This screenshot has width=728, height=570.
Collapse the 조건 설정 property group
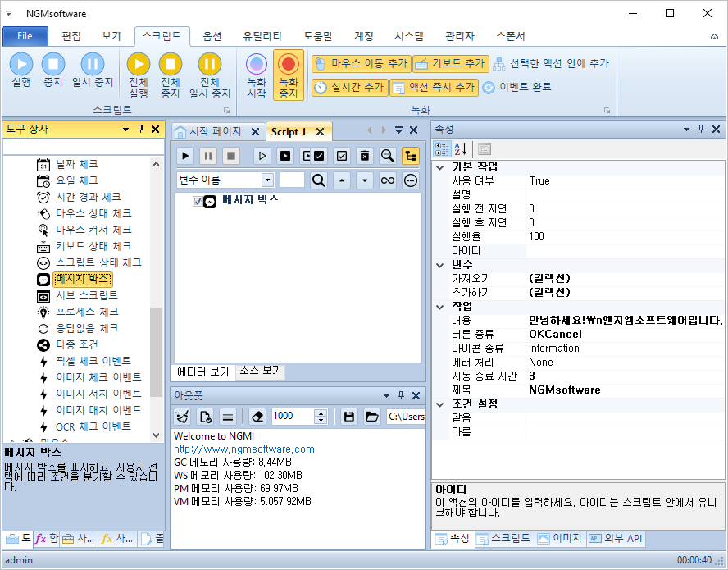tap(440, 404)
